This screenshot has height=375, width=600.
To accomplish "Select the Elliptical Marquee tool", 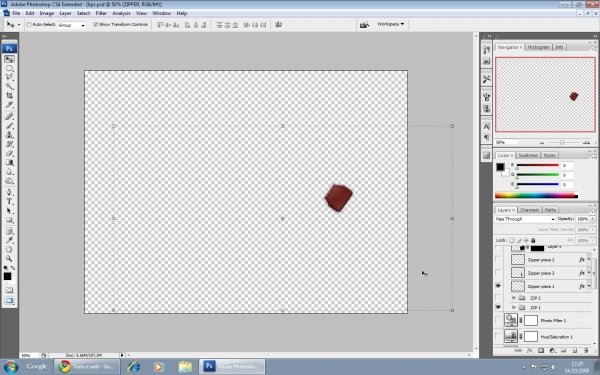I will click(10, 68).
